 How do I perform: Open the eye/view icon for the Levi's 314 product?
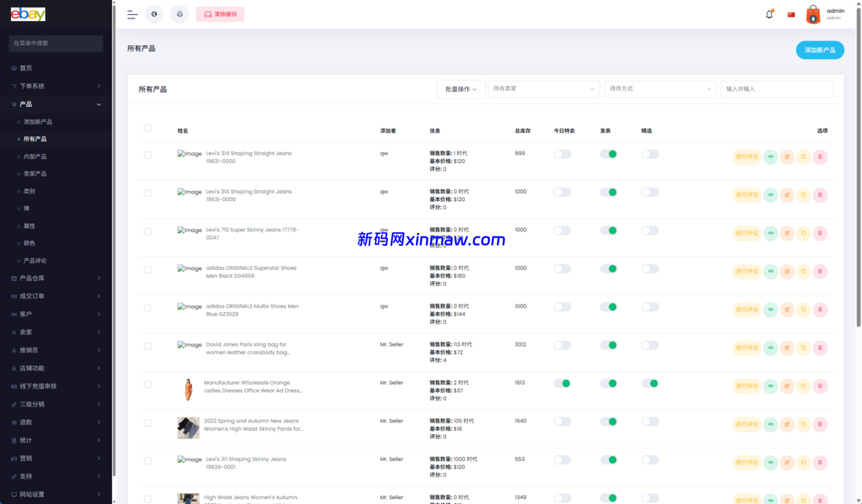pyautogui.click(x=770, y=154)
